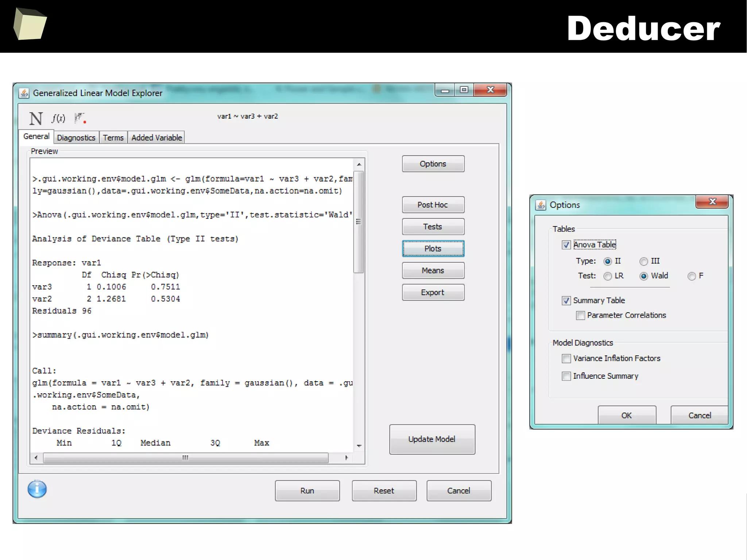Close the Options dialog window
Image resolution: width=747 pixels, height=560 pixels.
click(712, 201)
